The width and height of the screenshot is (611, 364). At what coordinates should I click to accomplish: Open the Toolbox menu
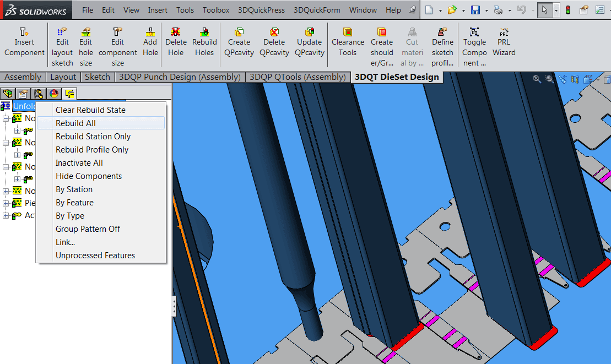[x=215, y=10]
